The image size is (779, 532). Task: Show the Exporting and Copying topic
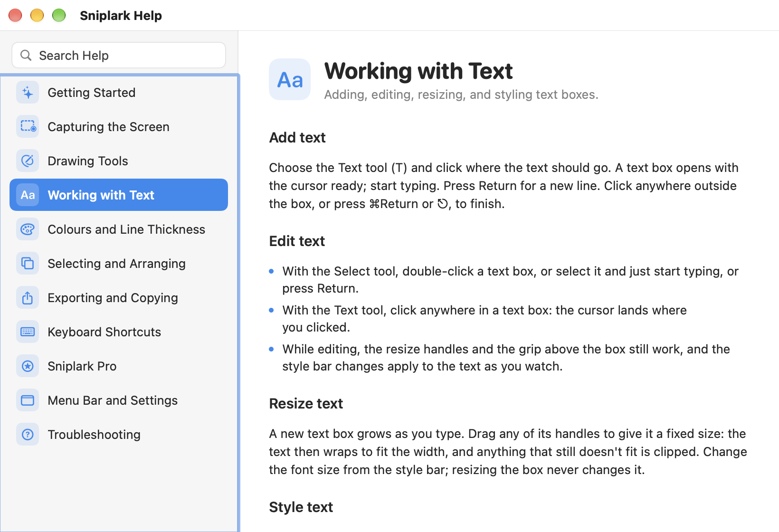119,298
